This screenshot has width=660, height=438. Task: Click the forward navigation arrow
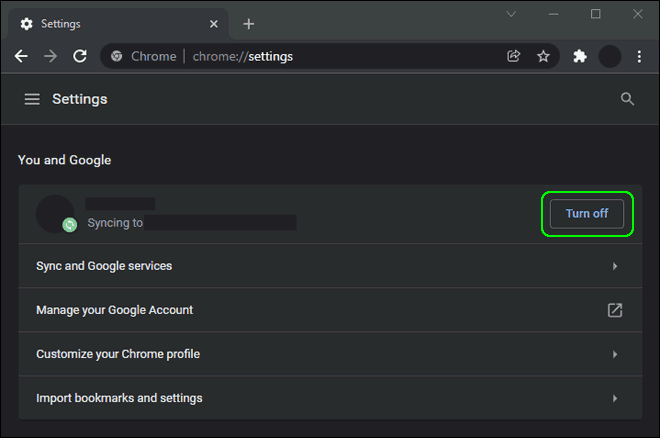(51, 56)
